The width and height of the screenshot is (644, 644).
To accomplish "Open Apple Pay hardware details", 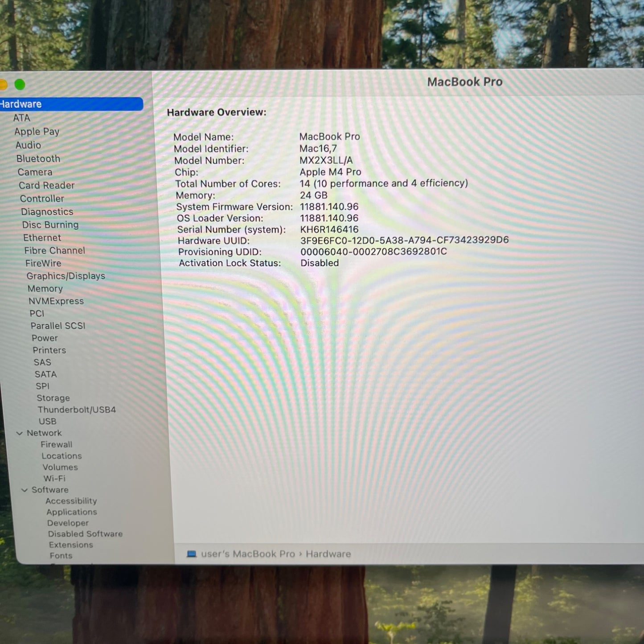I will point(37,131).
